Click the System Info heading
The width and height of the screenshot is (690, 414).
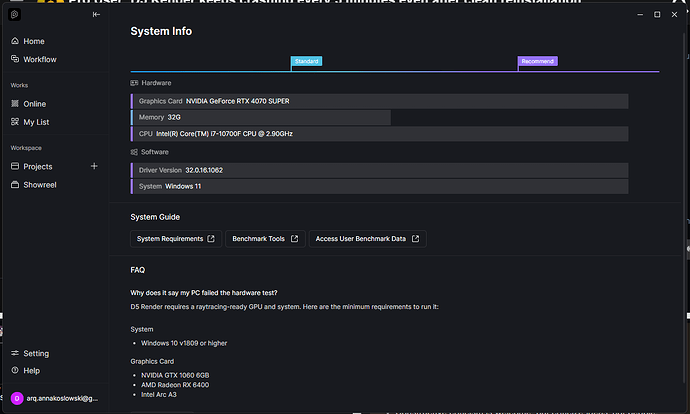(x=161, y=31)
